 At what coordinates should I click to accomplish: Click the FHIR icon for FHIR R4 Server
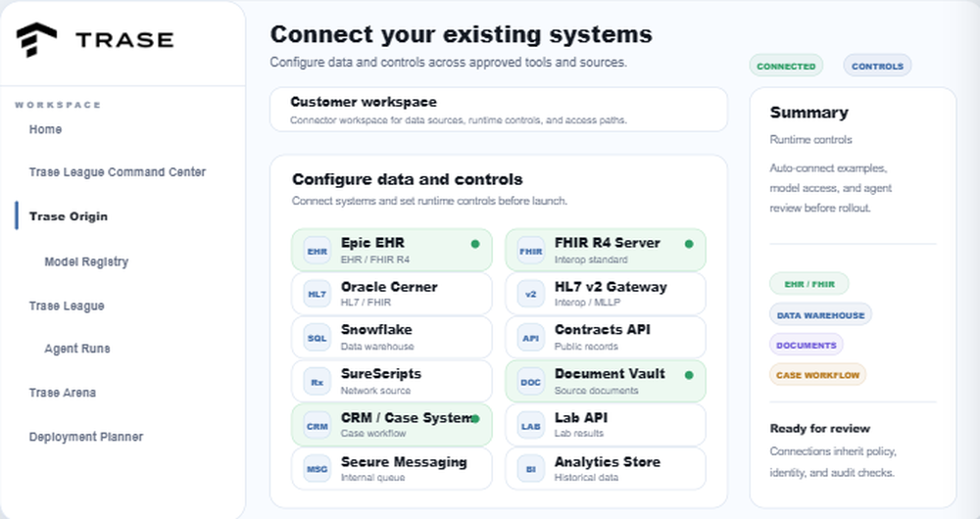coord(530,251)
